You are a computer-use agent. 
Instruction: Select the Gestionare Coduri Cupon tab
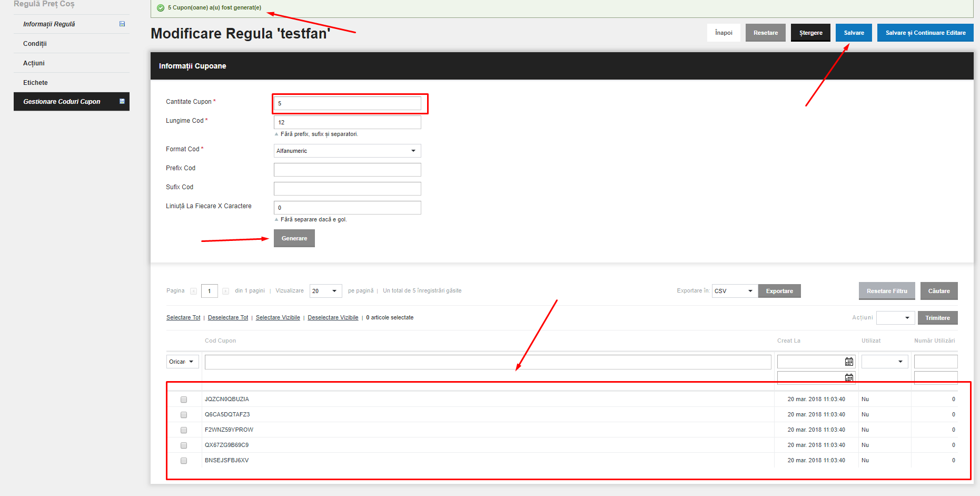coord(72,102)
